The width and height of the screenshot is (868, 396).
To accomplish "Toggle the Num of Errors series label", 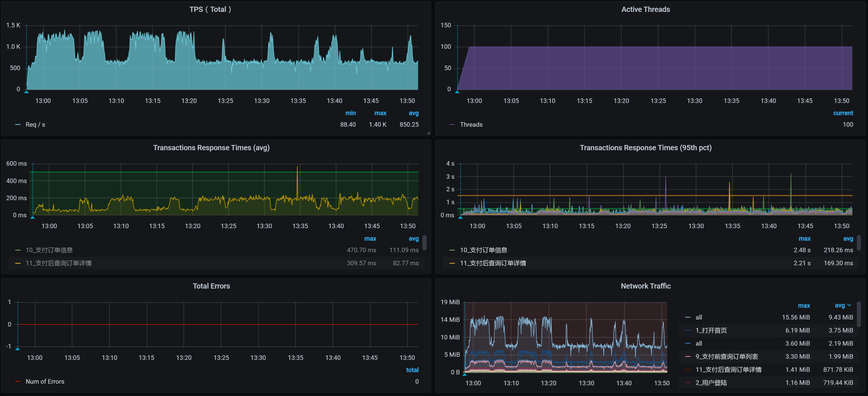I will pos(45,382).
